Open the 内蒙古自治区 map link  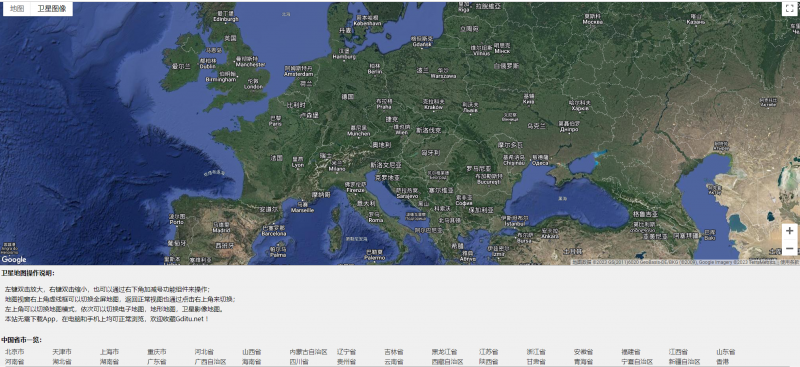click(308, 352)
